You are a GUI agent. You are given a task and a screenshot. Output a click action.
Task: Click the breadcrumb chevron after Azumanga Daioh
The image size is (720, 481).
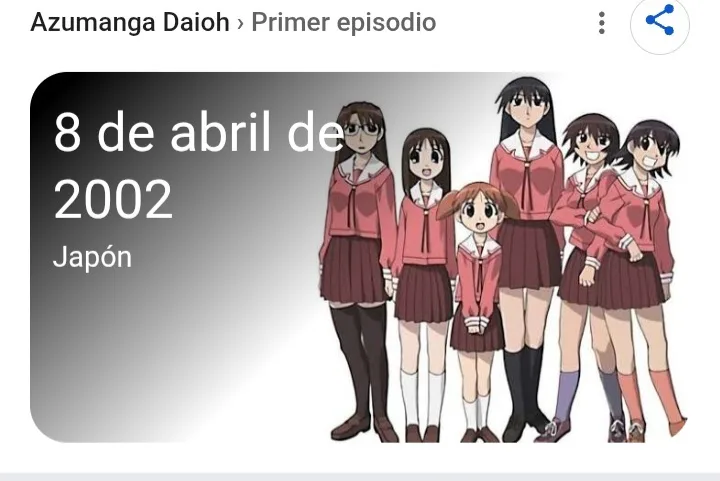coord(240,23)
